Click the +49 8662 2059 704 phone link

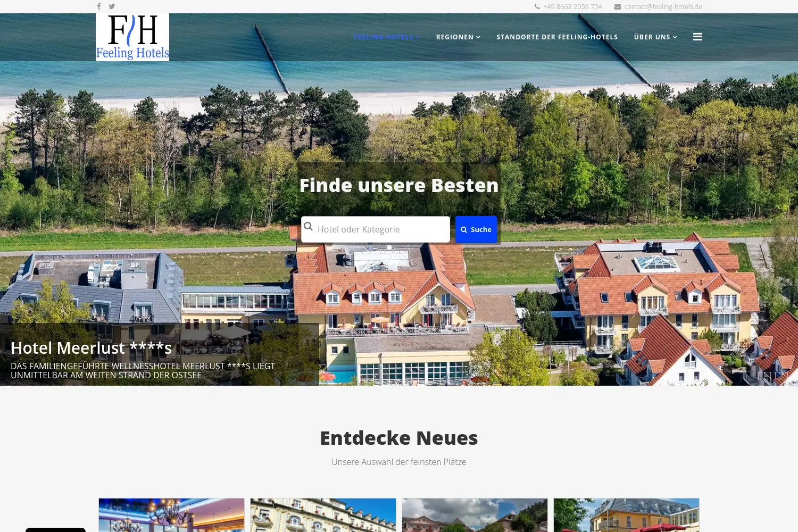572,7
